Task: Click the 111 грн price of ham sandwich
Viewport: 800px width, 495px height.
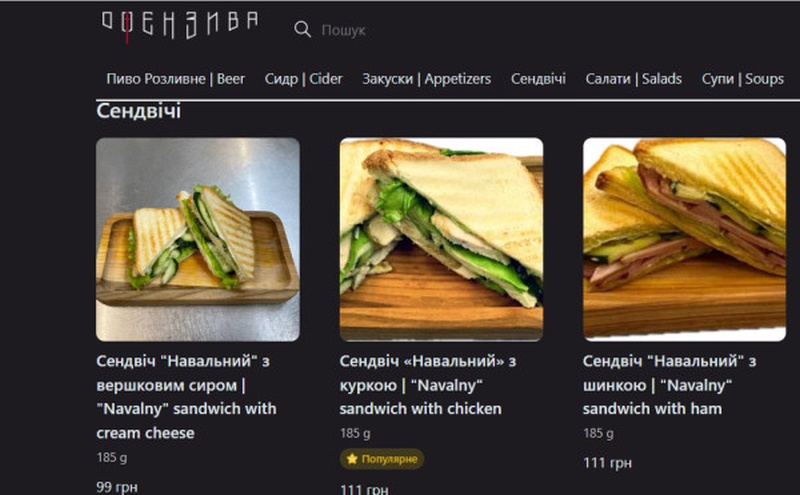Action: (607, 463)
